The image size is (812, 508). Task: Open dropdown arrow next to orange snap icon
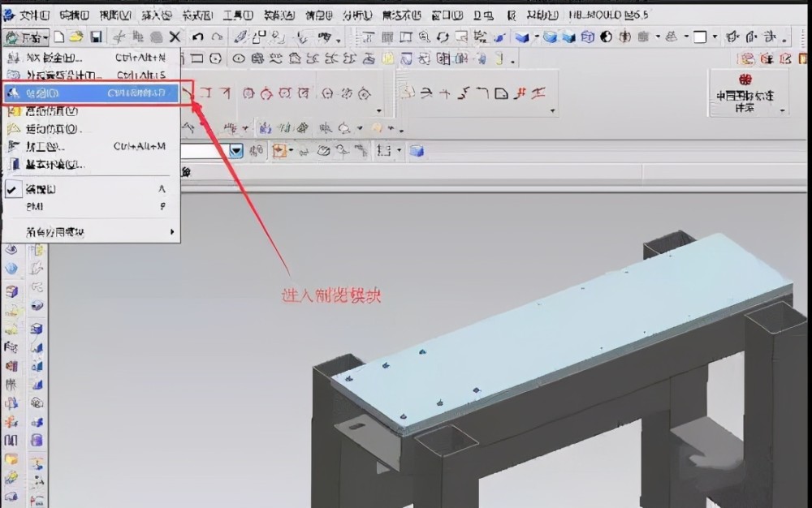coord(291,151)
